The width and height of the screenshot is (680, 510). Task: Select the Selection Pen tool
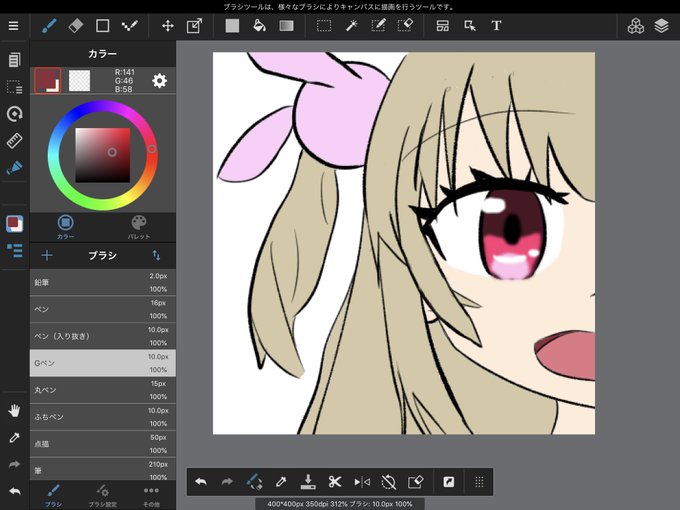pos(378,26)
